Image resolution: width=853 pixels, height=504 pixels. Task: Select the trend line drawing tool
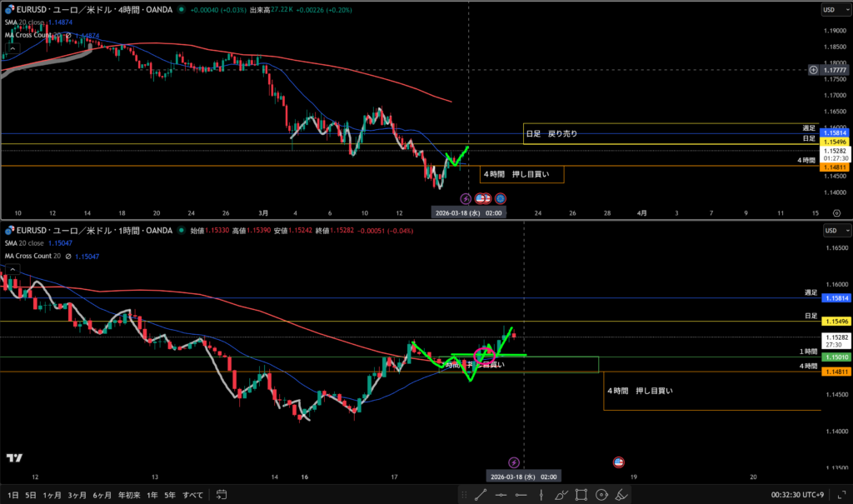pos(481,495)
